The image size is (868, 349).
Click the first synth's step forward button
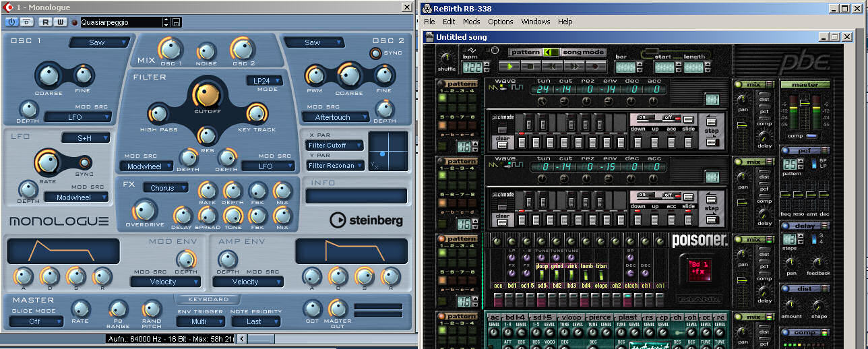(x=712, y=141)
